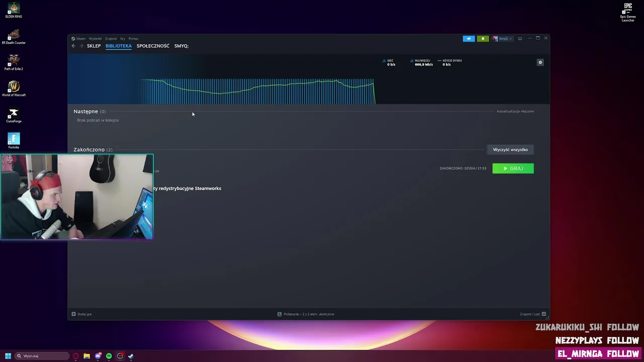Click Znajomi i czat link
The image size is (644, 362).
(530, 314)
